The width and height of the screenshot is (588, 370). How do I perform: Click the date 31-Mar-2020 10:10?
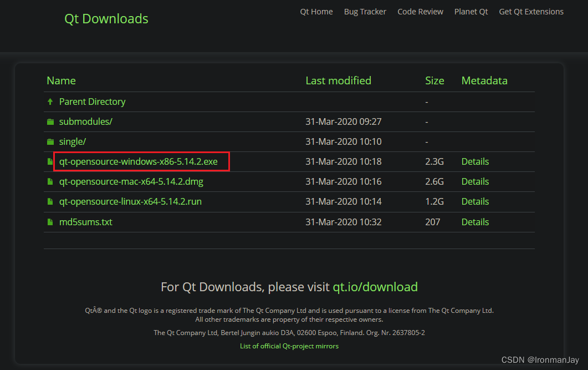pos(343,141)
